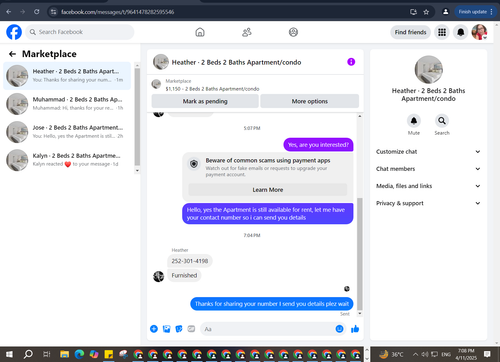Open the volume icon in system tray
Screen dimensions: 500x362
point(425,354)
